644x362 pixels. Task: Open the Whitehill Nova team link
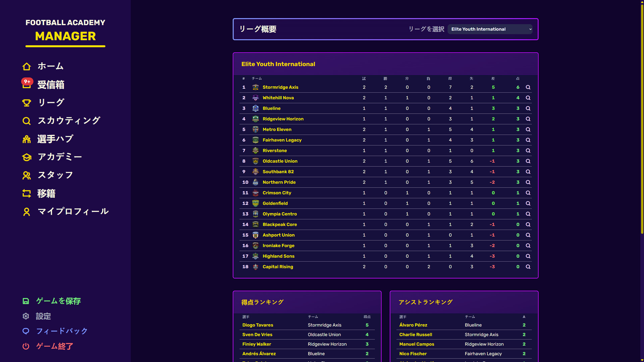pyautogui.click(x=278, y=98)
